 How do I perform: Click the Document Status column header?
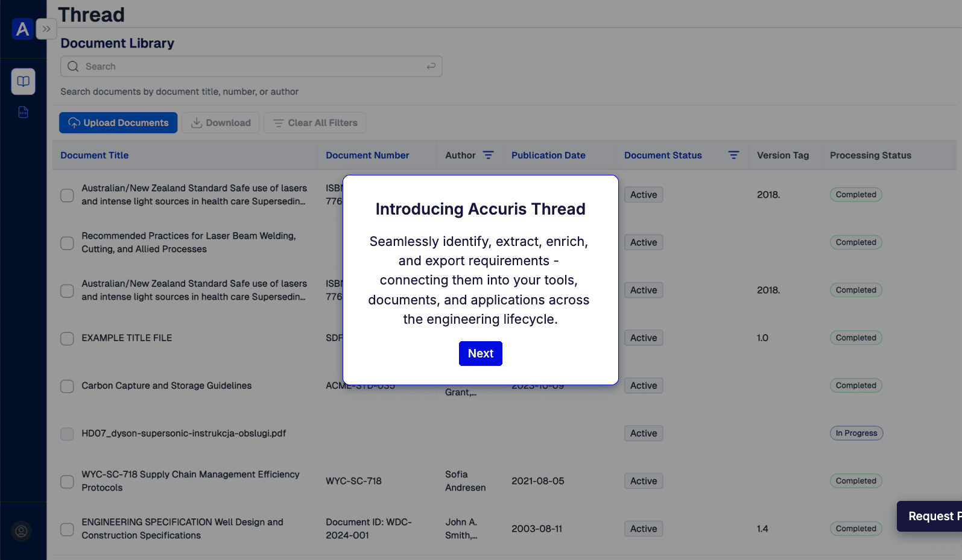point(663,156)
